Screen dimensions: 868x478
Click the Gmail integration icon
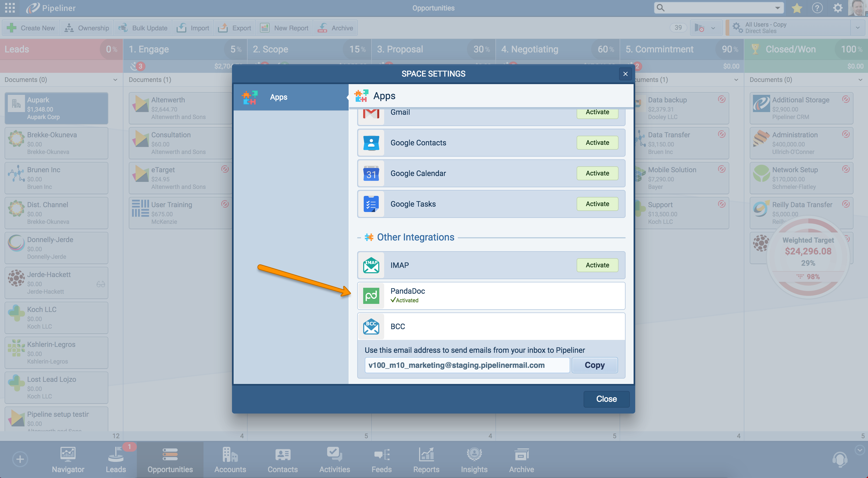[371, 113]
